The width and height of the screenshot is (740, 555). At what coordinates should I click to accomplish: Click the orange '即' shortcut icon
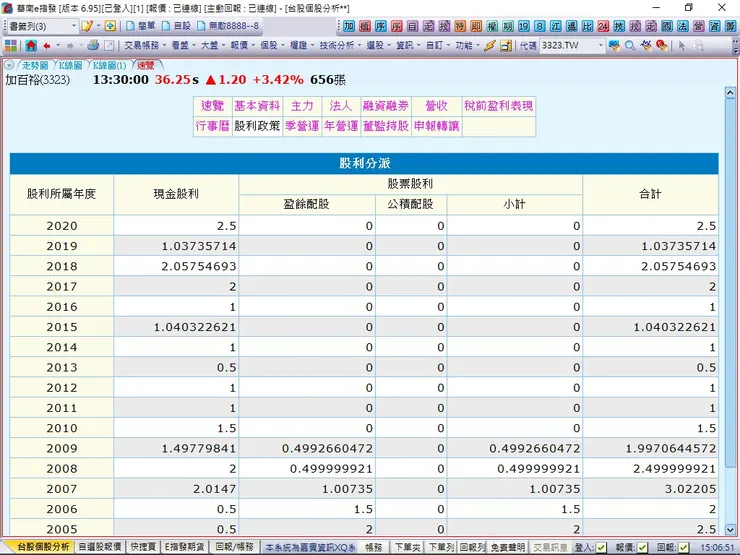476,26
